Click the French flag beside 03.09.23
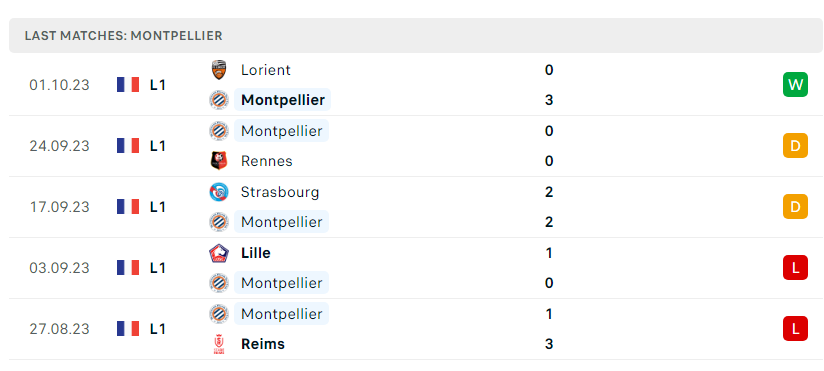Viewport: 824px width, 371px height. pos(128,267)
